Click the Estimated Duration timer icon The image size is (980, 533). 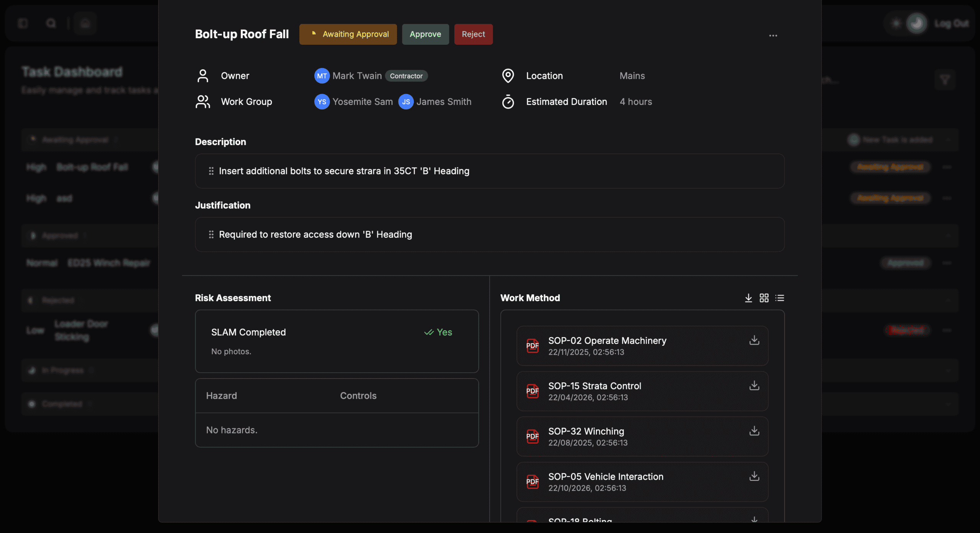pos(508,102)
